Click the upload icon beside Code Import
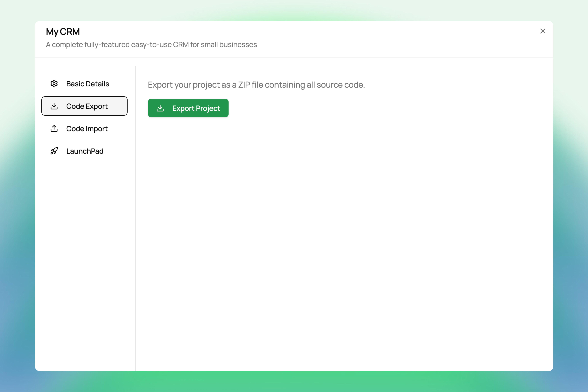 54,129
